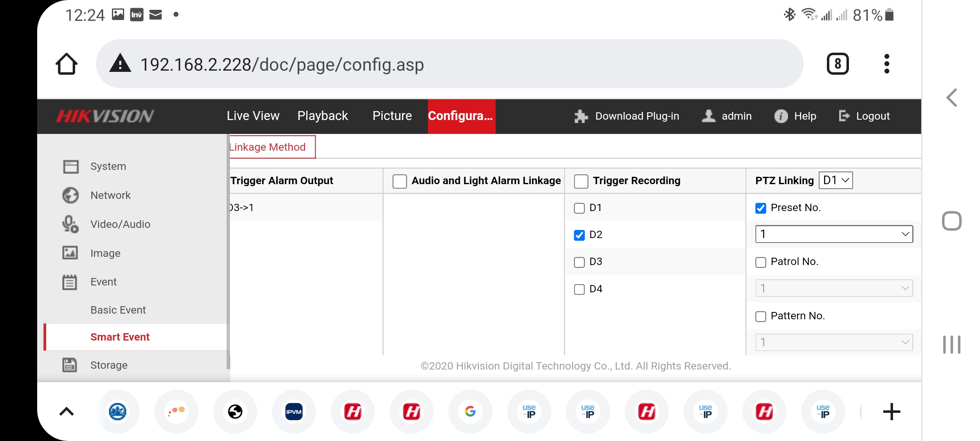
Task: Open the Preset No. value dropdown
Action: (834, 234)
